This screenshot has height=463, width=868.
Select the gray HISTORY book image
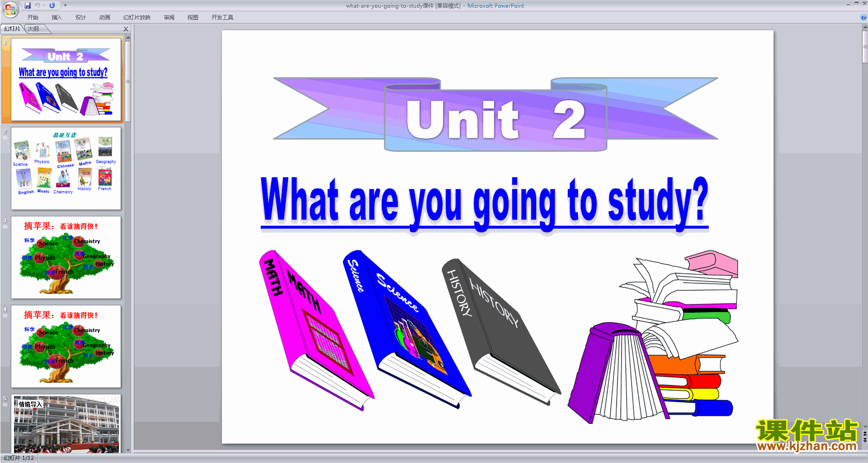pos(501,332)
